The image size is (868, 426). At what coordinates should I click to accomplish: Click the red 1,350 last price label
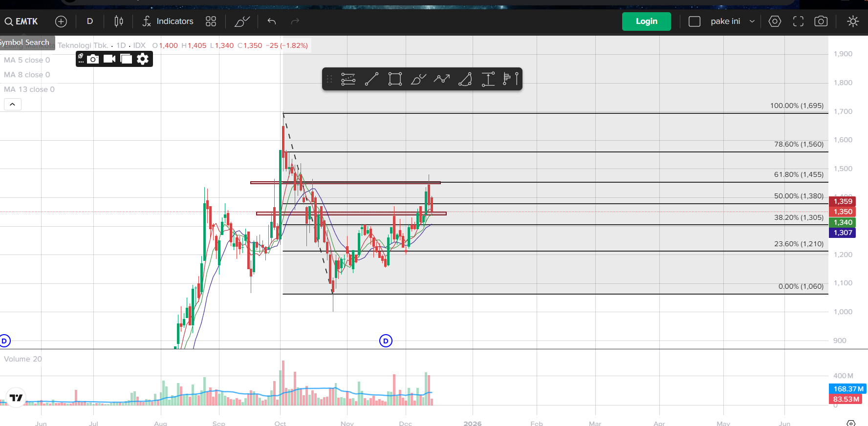click(843, 212)
